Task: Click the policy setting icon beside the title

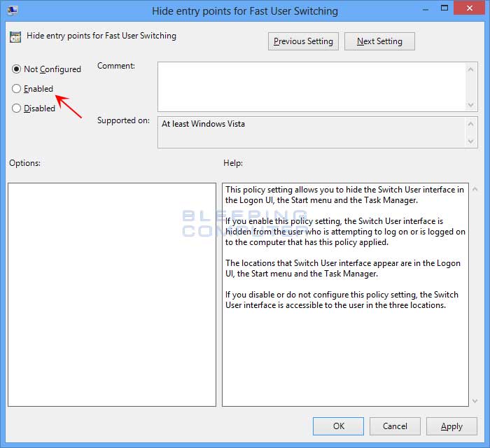Action: [x=15, y=37]
